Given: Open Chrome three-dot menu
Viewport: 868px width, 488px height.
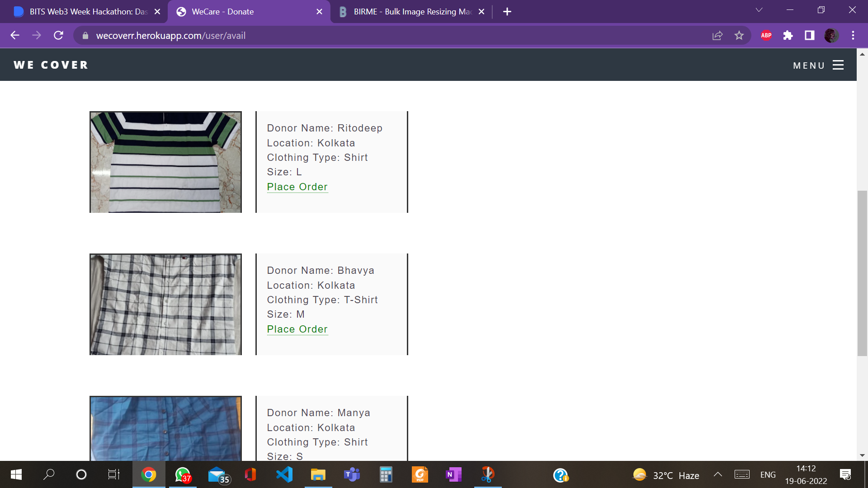Looking at the screenshot, I should tap(853, 35).
